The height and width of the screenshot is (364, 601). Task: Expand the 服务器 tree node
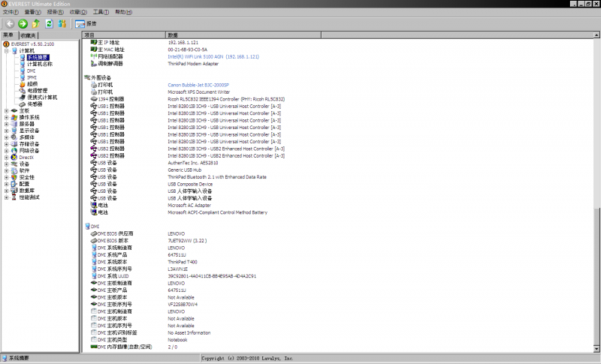click(x=7, y=124)
